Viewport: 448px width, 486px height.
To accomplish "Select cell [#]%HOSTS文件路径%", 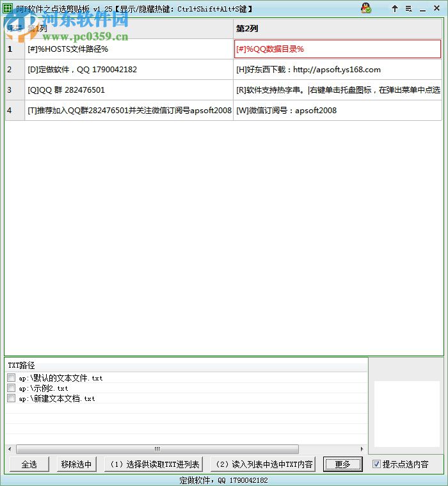I will point(129,49).
